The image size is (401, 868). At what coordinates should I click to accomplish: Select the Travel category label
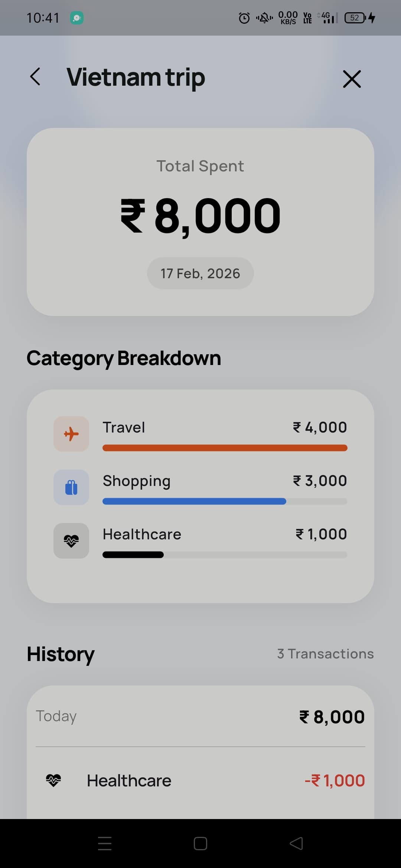pos(124,427)
